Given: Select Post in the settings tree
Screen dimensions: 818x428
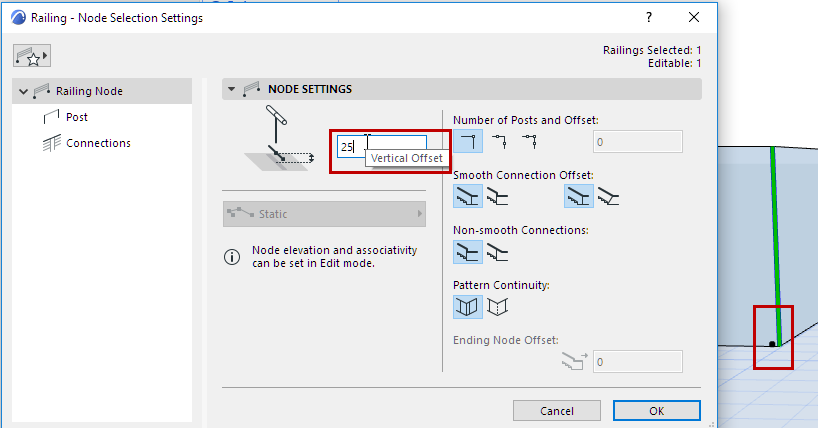Looking at the screenshot, I should pyautogui.click(x=77, y=117).
